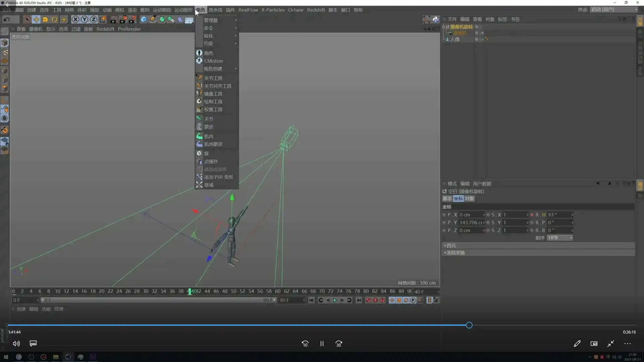Open the 管理器 submenu
The height and width of the screenshot is (362, 644).
[217, 20]
